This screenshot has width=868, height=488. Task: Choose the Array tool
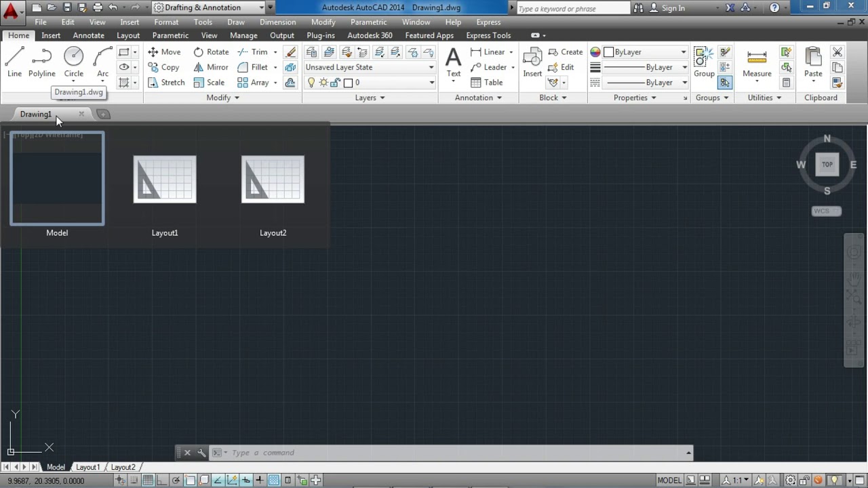[253, 83]
